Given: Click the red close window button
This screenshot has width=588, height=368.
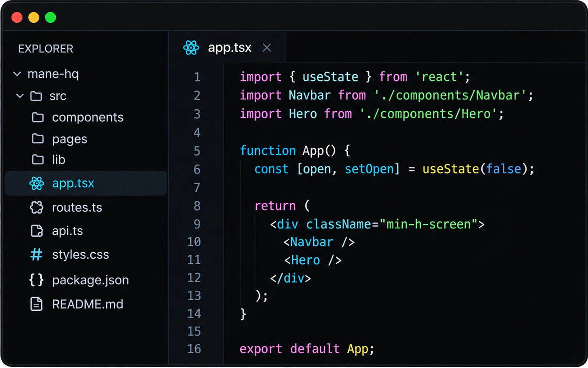Looking at the screenshot, I should (17, 18).
